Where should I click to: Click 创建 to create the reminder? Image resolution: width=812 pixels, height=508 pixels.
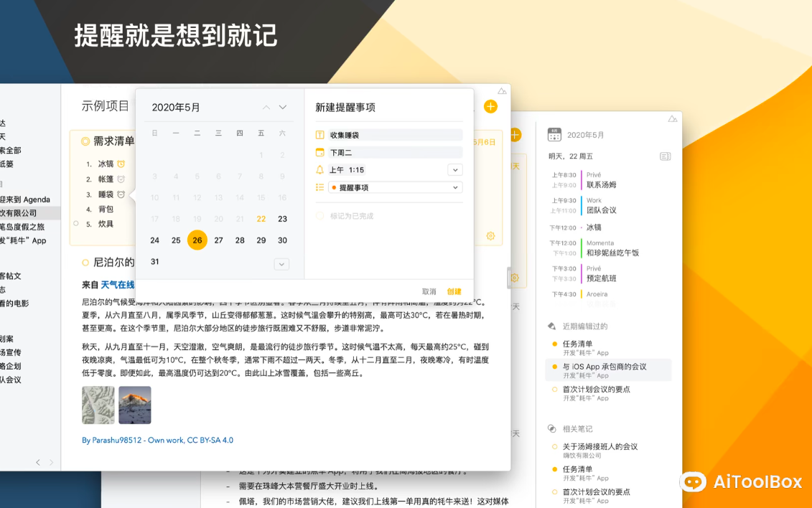pos(454,291)
